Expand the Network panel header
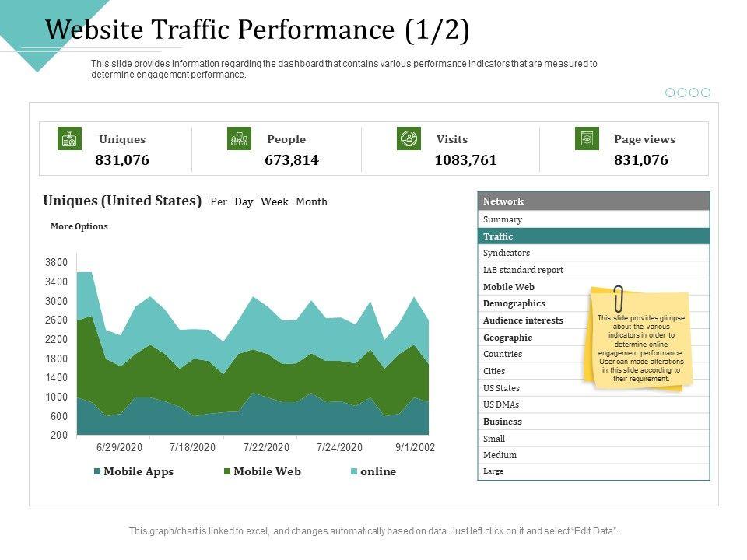 [x=593, y=201]
